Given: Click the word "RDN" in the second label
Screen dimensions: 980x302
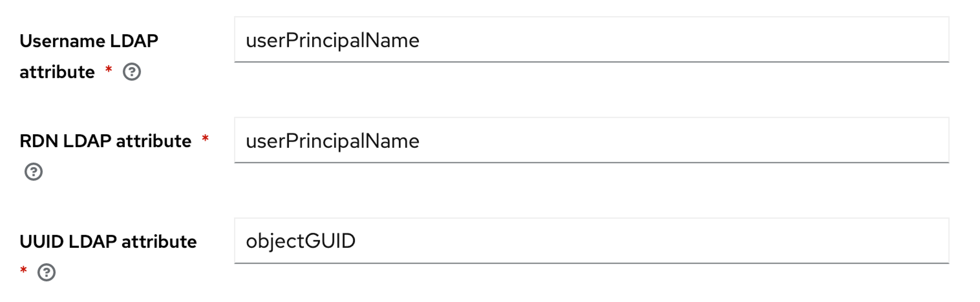Looking at the screenshot, I should tap(38, 141).
